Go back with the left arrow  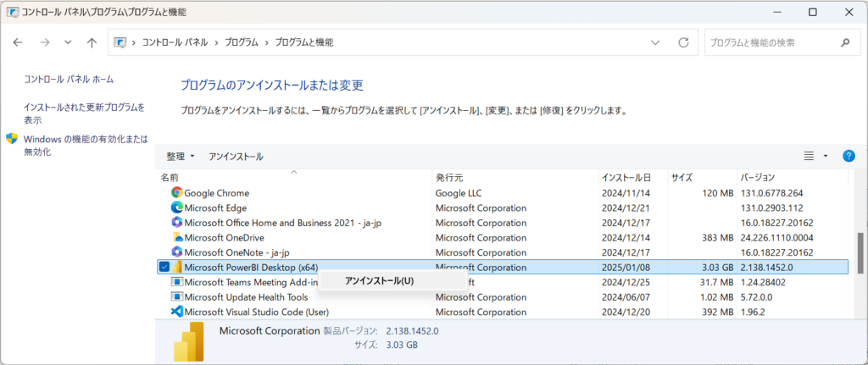pyautogui.click(x=17, y=42)
